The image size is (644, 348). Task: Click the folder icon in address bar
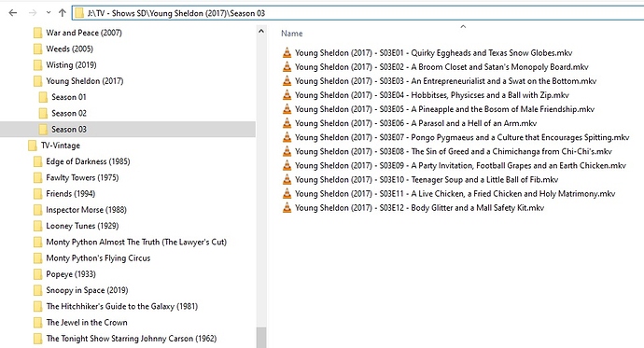click(x=79, y=13)
